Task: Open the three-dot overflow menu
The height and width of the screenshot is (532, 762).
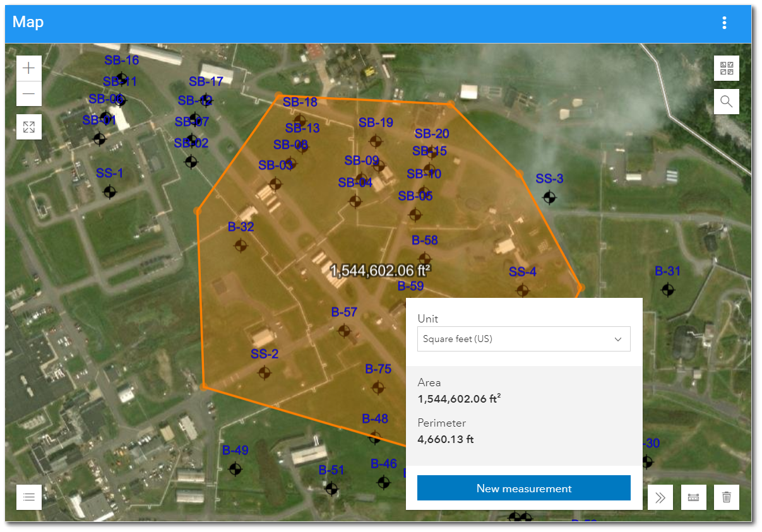Action: 723,23
